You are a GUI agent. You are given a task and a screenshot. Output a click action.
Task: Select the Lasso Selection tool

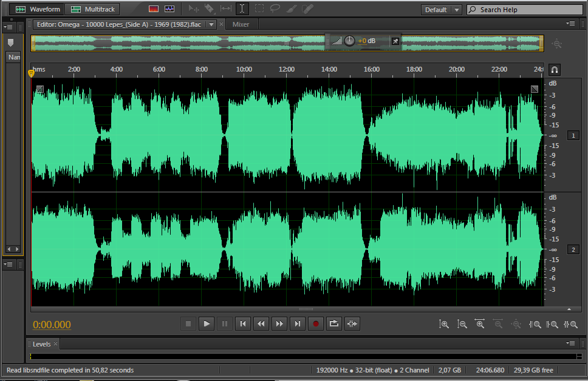click(x=275, y=8)
